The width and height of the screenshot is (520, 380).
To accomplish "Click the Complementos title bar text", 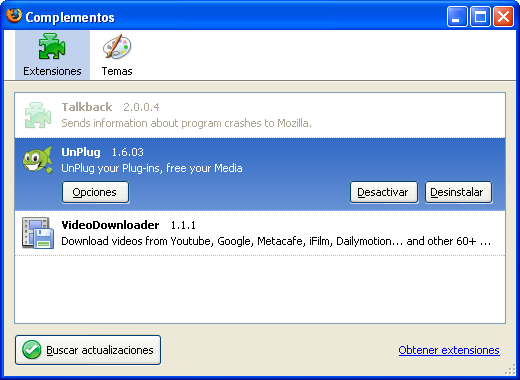I will [x=70, y=17].
